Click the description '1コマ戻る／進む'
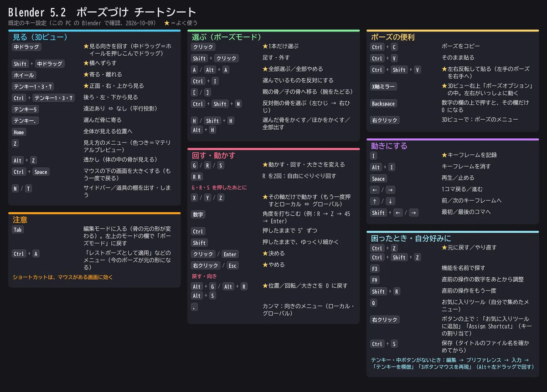547x392 pixels. pyautogui.click(x=462, y=189)
